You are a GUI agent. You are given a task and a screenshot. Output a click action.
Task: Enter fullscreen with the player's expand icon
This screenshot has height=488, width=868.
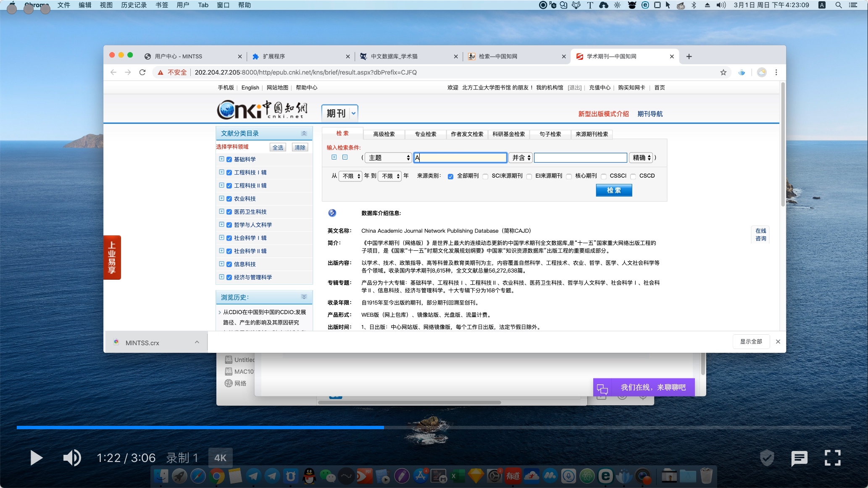(x=832, y=457)
